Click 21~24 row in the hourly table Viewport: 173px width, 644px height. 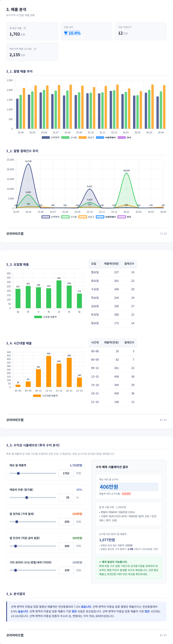[113, 402]
